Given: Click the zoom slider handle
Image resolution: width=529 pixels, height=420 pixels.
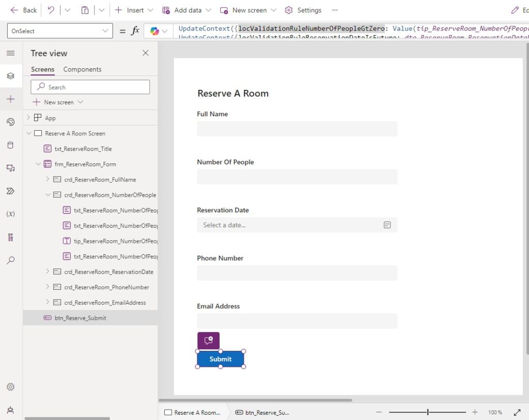Looking at the screenshot, I should [x=428, y=412].
